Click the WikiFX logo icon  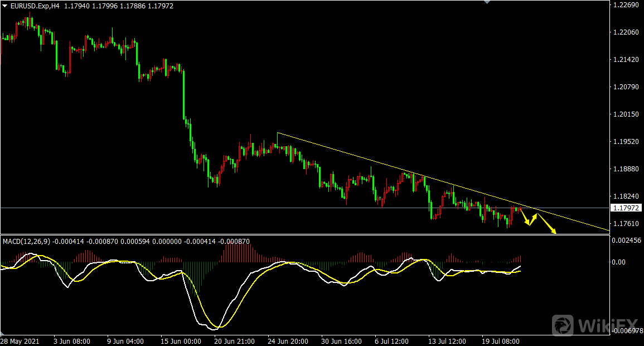[x=563, y=324]
